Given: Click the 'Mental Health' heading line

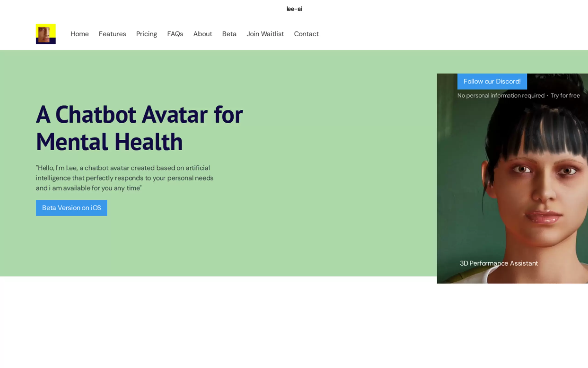Looking at the screenshot, I should point(109,142).
